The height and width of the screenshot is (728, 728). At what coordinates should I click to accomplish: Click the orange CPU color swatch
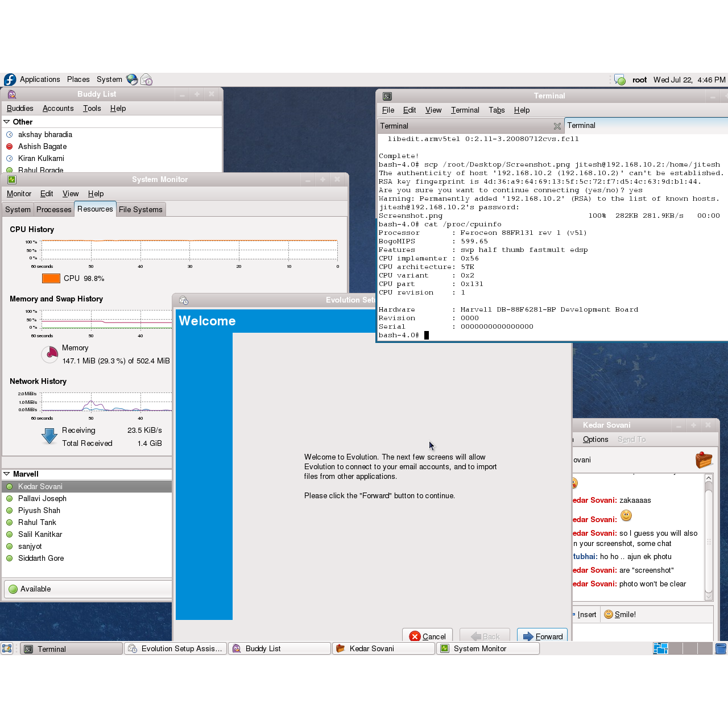51,278
